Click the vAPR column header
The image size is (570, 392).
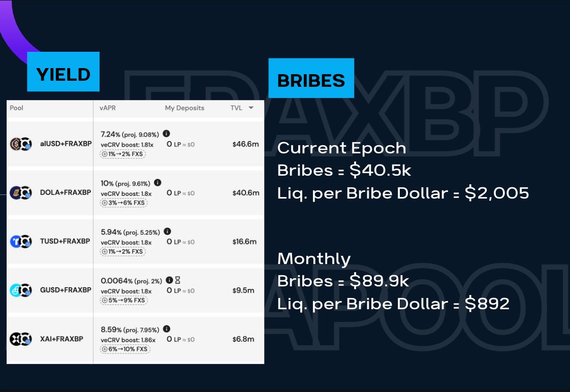108,108
